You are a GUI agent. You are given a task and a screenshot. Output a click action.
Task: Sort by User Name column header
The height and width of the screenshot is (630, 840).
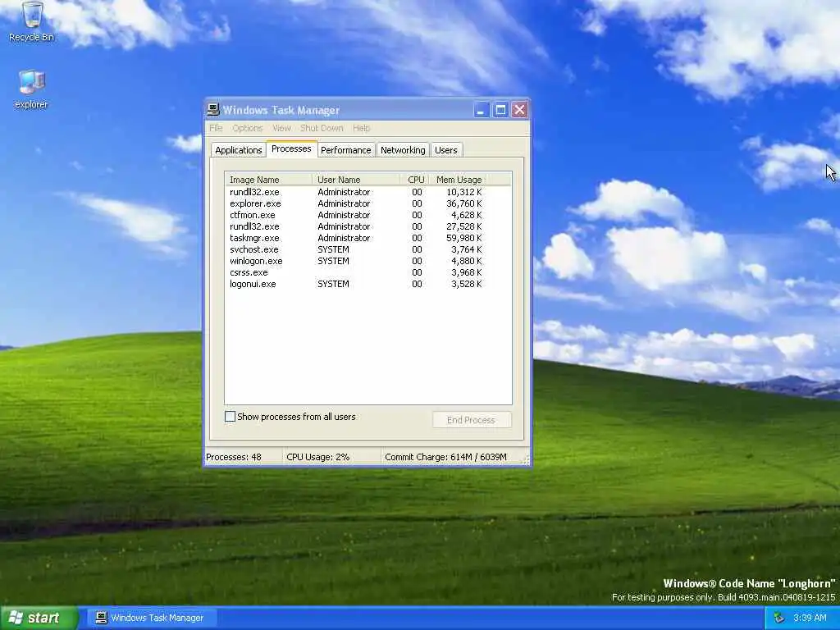356,180
